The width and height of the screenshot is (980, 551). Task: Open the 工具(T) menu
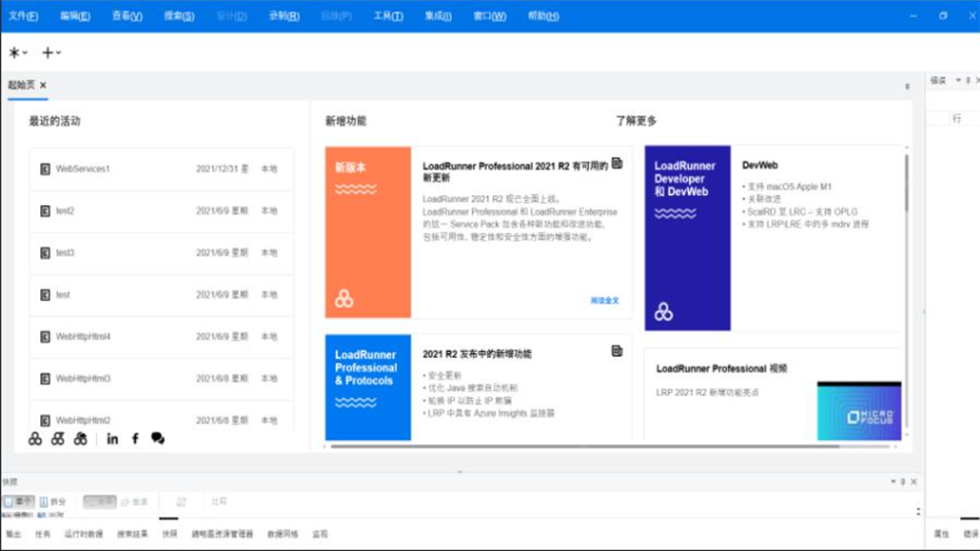coord(388,16)
